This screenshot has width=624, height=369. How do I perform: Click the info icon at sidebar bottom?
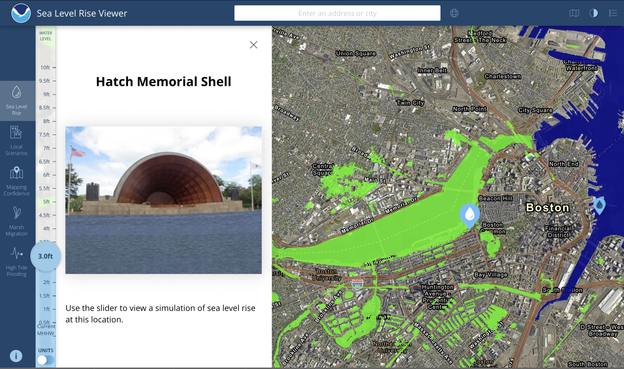(16, 355)
